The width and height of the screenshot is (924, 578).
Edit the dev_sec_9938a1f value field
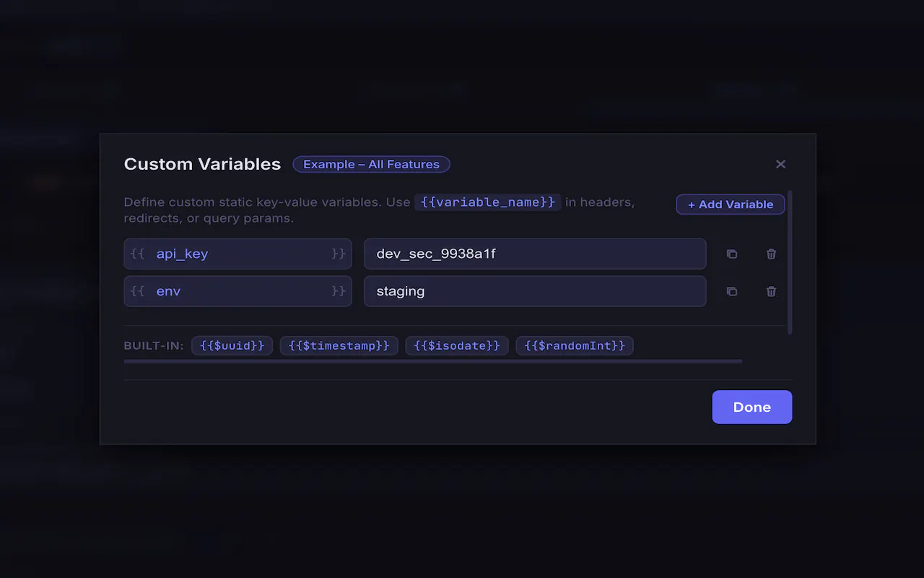(535, 254)
